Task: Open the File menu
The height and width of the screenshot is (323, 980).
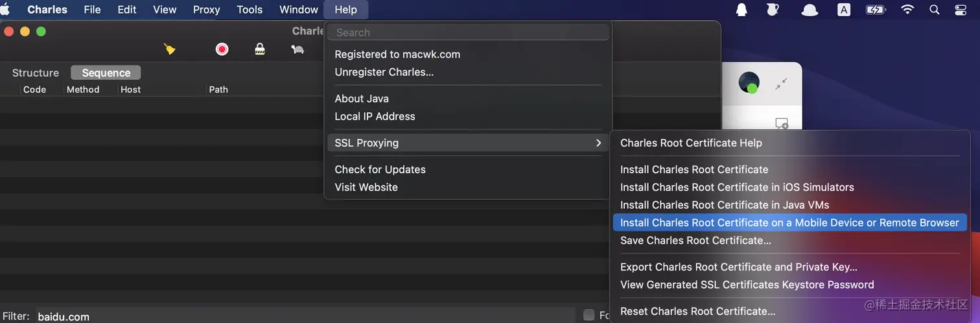Action: click(92, 9)
